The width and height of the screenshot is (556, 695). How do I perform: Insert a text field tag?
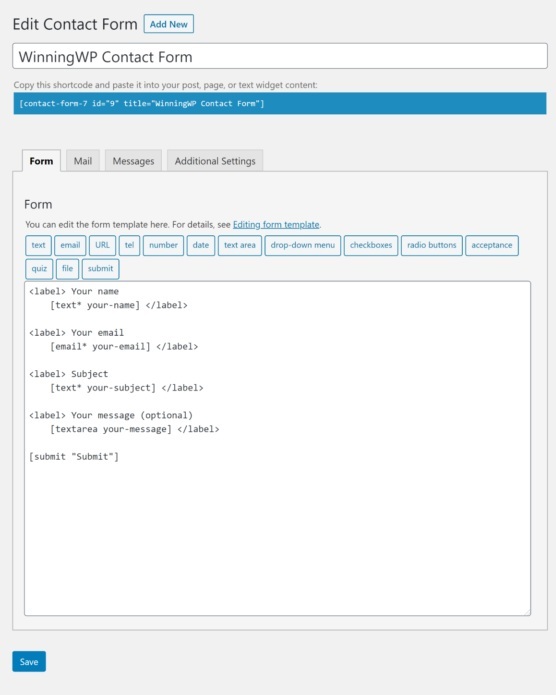point(38,245)
